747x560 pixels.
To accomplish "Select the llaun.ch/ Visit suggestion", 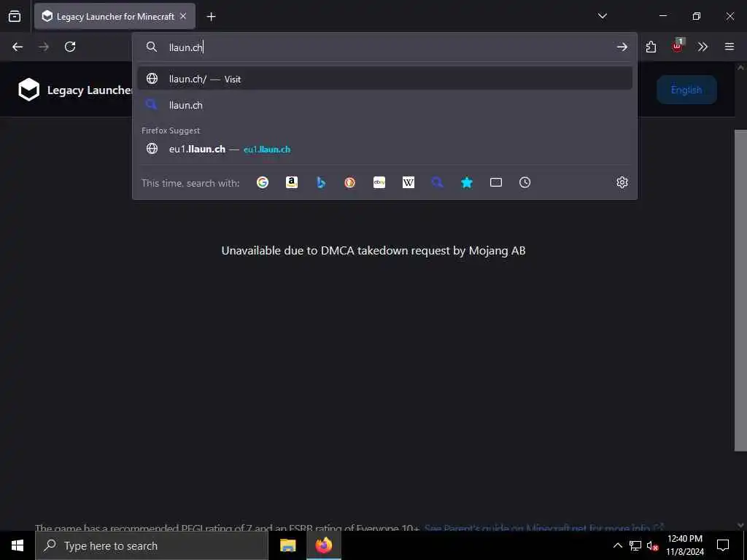I will tap(385, 79).
